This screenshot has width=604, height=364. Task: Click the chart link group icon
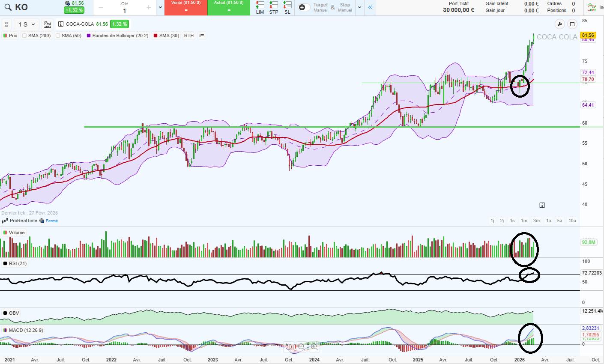6,24
